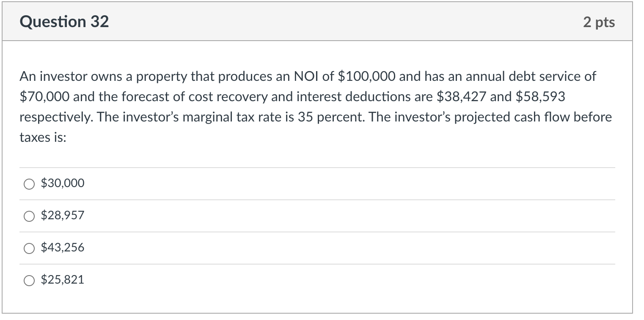Pick the $25,821 radio button
Image resolution: width=644 pixels, height=320 pixels.
tap(29, 280)
